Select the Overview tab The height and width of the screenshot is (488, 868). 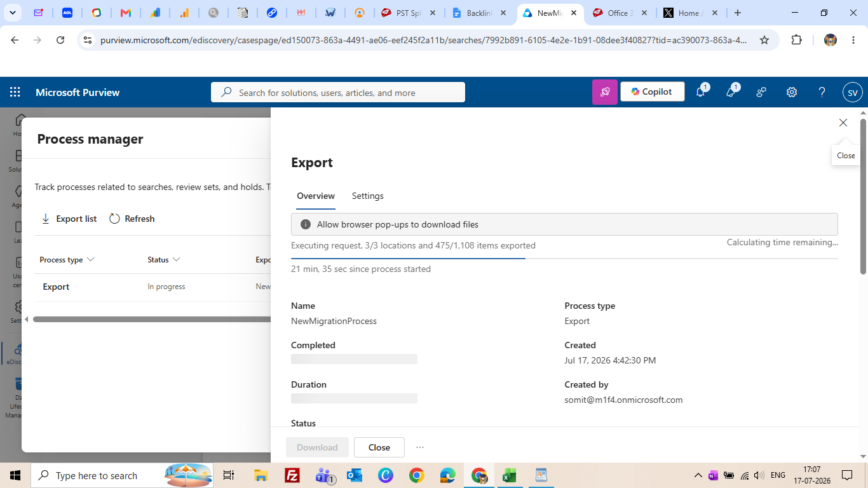[316, 196]
